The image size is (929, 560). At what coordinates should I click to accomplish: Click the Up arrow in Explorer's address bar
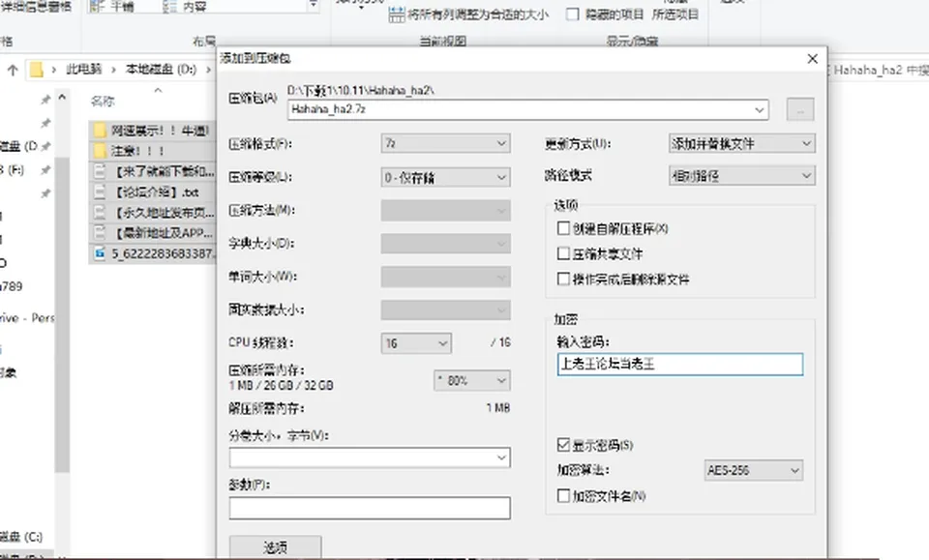pyautogui.click(x=13, y=70)
